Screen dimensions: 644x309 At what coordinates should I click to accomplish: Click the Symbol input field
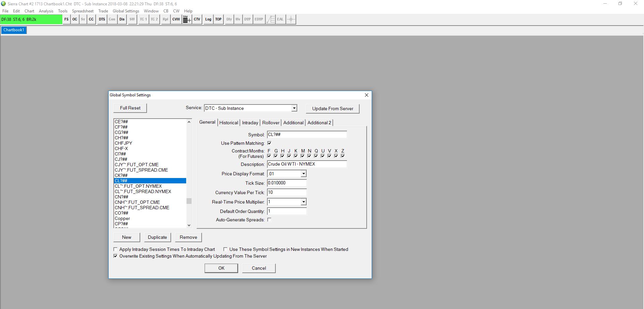[307, 135]
